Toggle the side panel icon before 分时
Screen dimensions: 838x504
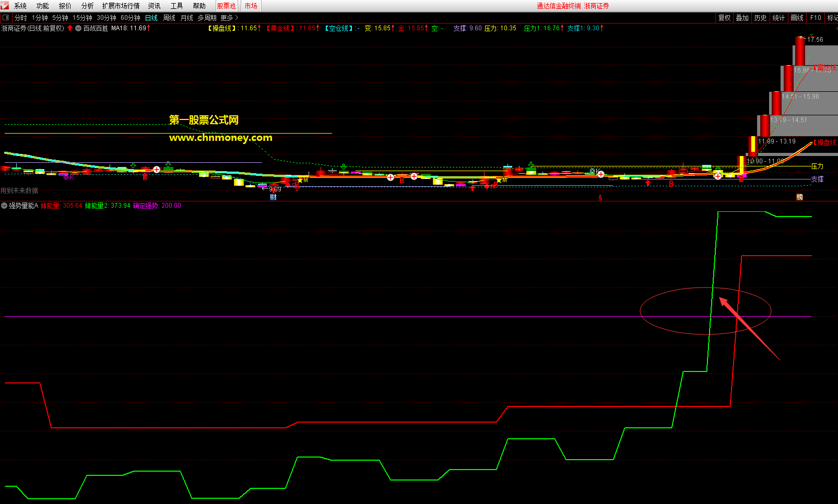pos(6,17)
